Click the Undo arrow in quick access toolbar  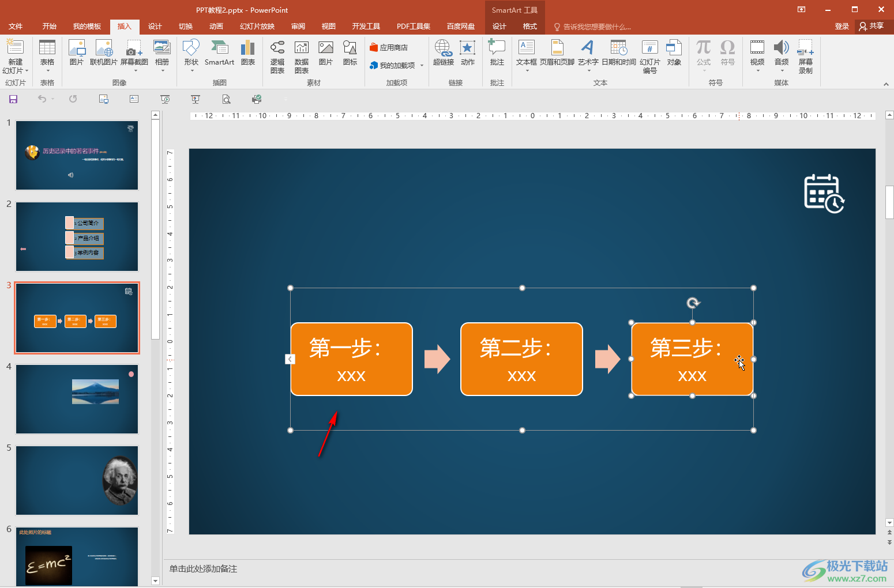coord(42,99)
